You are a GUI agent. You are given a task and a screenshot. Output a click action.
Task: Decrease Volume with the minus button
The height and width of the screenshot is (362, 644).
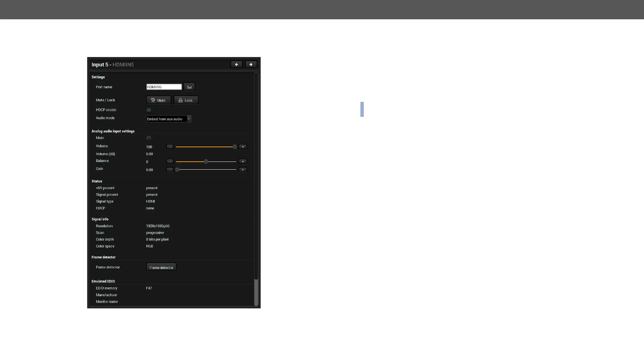[170, 147]
